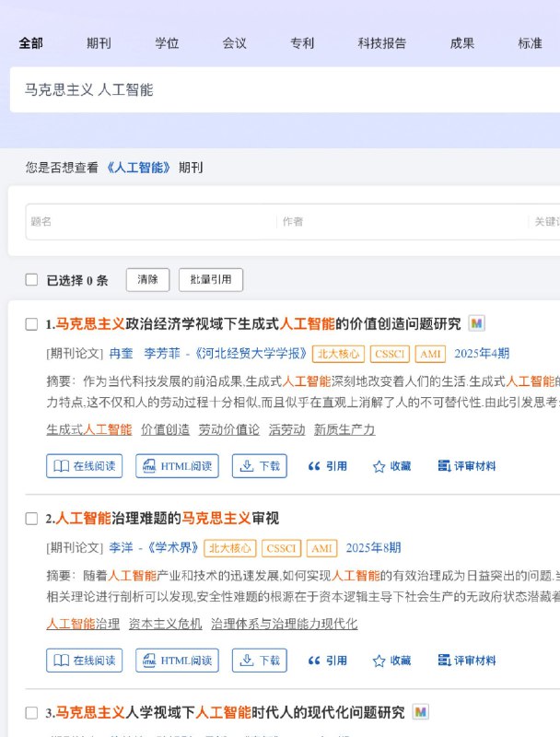Open author link 李芳菲

click(162, 354)
